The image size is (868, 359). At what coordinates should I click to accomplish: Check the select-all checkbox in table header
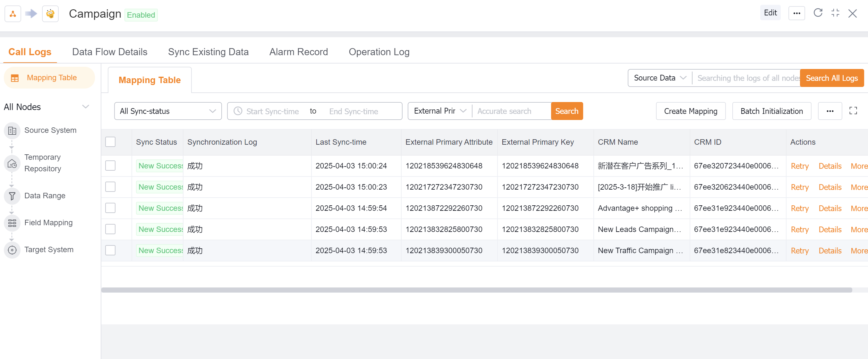coord(110,142)
